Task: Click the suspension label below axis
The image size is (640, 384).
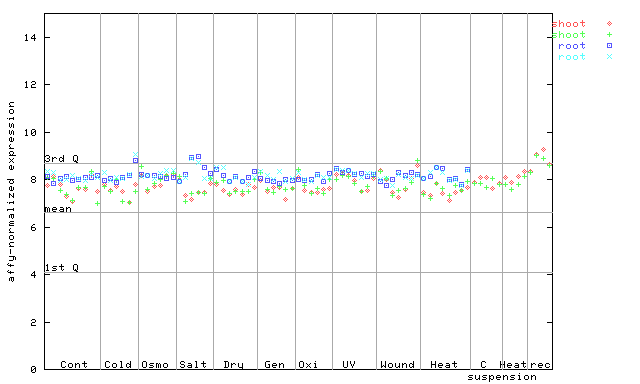Action: (x=502, y=377)
